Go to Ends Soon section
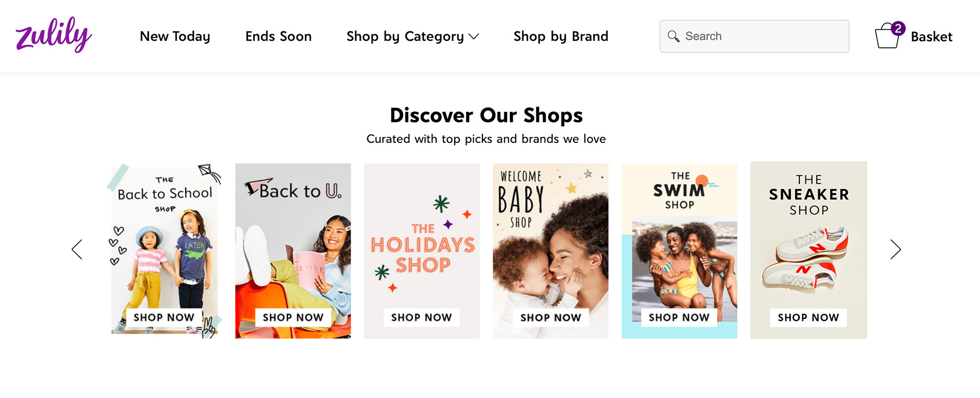 click(x=278, y=37)
